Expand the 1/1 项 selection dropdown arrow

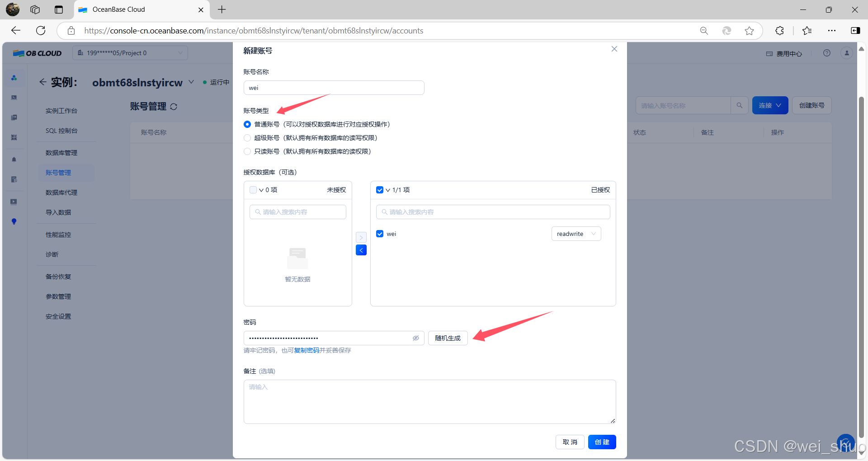[388, 190]
